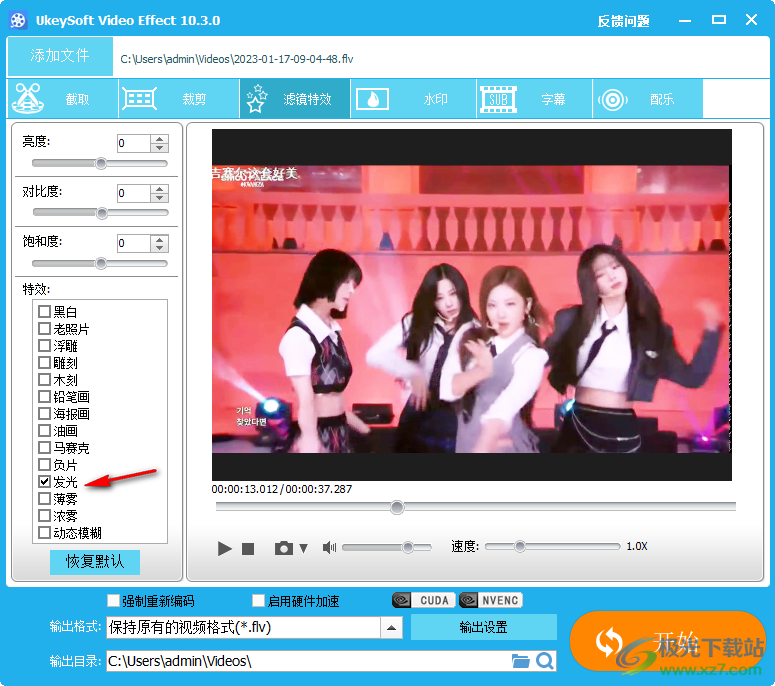The image size is (775, 686).
Task: Decrease saturation with down arrow
Action: pyautogui.click(x=159, y=248)
